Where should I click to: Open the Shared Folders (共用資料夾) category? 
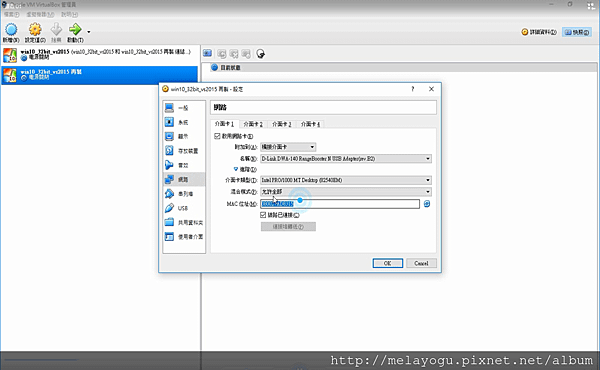tap(184, 222)
